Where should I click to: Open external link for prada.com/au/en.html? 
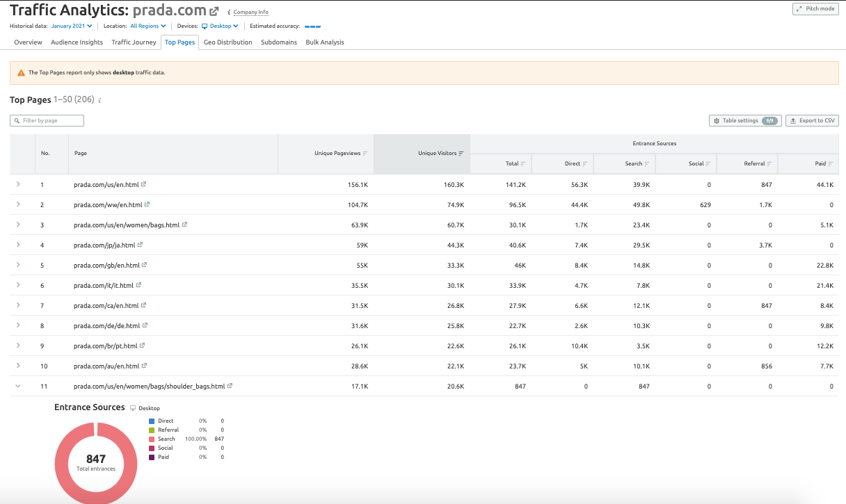click(144, 366)
